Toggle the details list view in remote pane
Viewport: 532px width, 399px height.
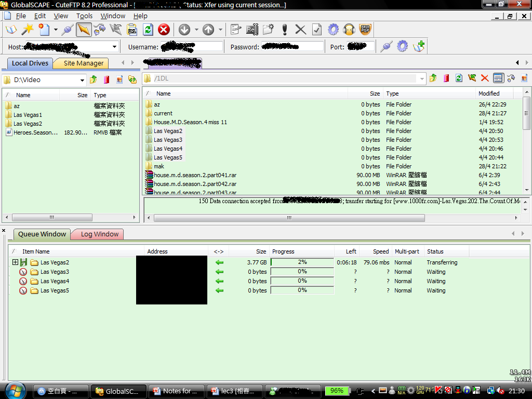[498, 78]
